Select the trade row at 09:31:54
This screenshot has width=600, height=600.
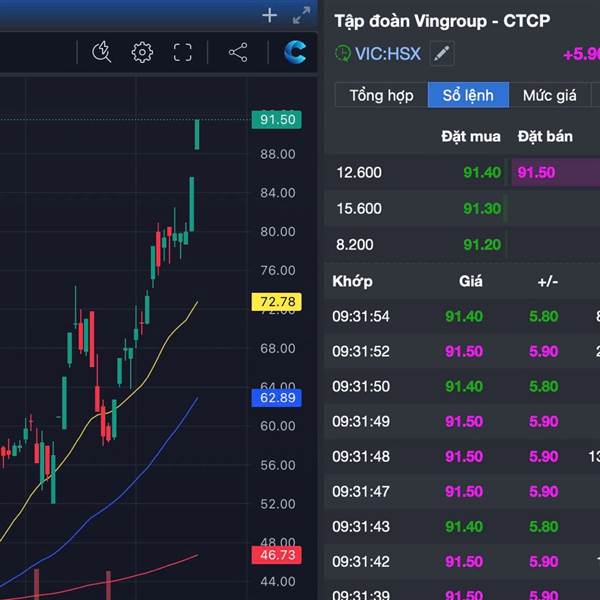[462, 316]
